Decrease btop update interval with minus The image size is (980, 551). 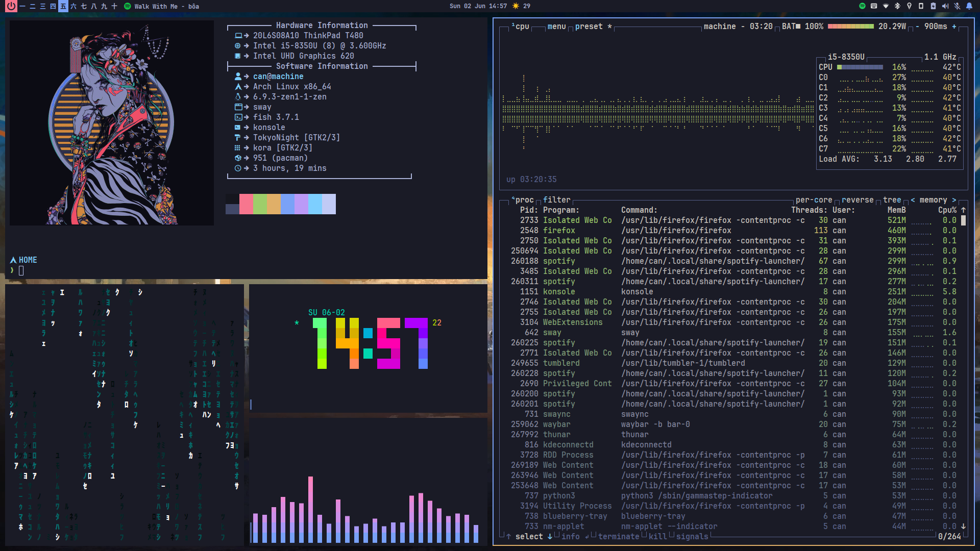(917, 27)
